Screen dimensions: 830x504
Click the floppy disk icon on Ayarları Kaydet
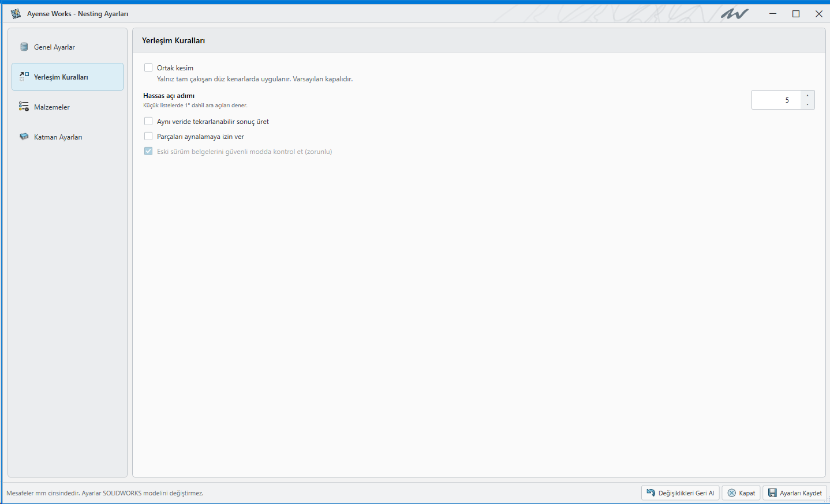tap(772, 492)
